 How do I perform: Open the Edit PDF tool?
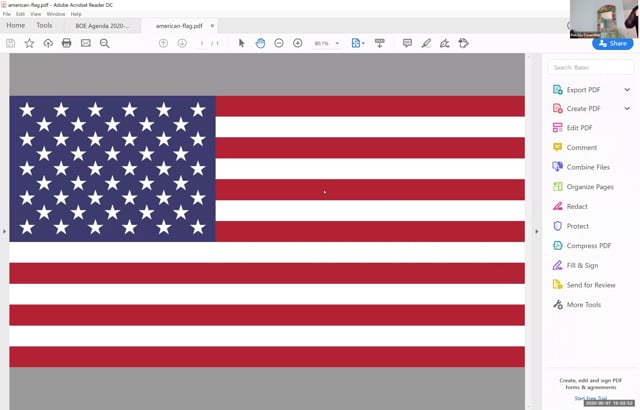tap(579, 128)
